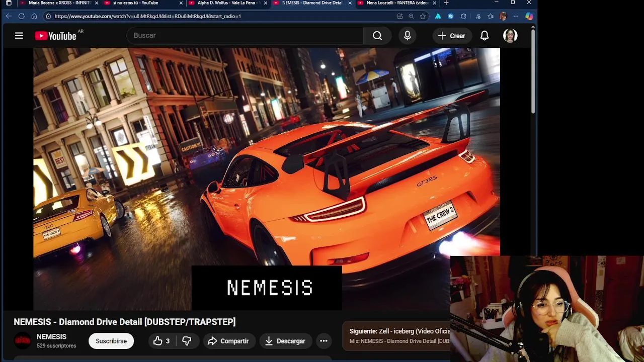This screenshot has width=644, height=362.
Task: Open Copilot sidebar icon
Action: pyautogui.click(x=529, y=16)
